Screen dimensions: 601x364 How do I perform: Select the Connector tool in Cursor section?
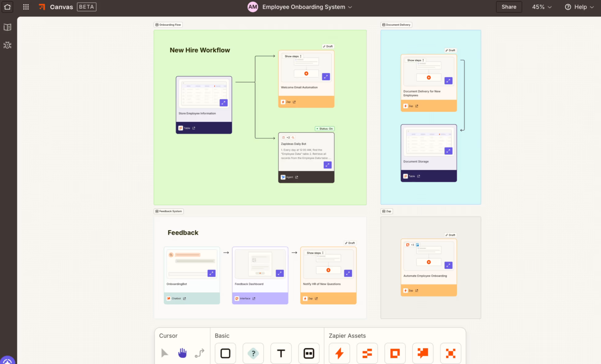199,353
